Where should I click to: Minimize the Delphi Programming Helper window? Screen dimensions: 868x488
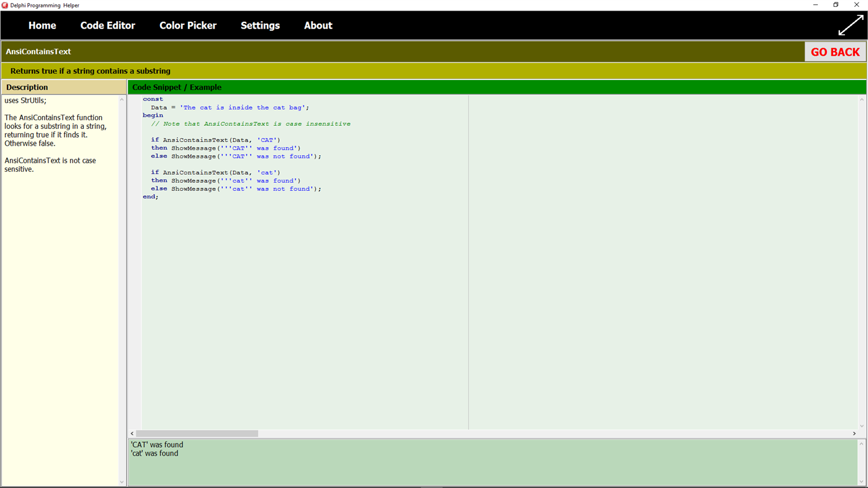815,5
